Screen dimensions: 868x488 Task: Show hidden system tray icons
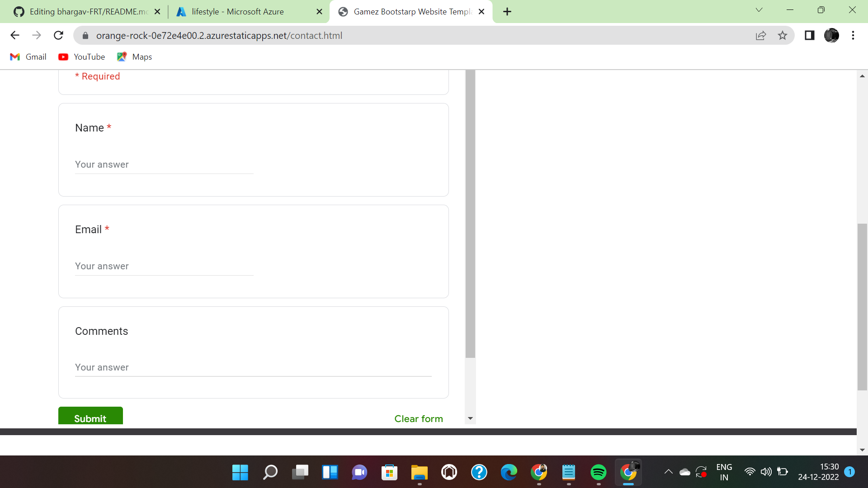pyautogui.click(x=668, y=472)
